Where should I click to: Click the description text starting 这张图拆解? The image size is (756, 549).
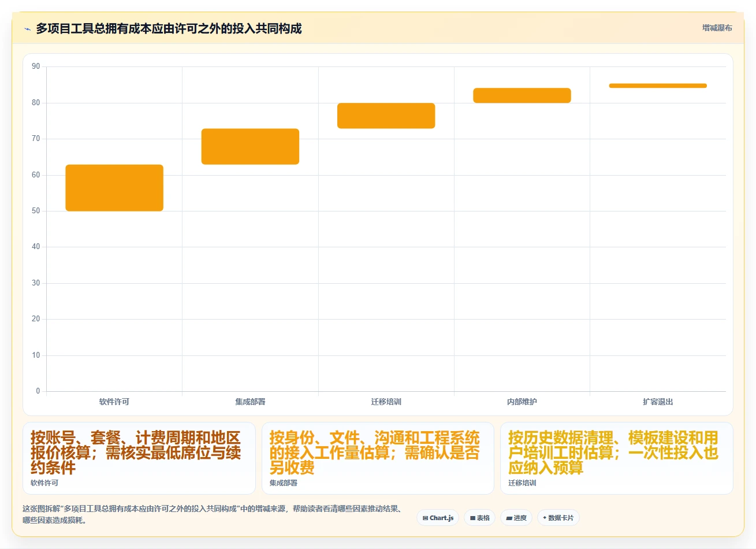click(213, 514)
